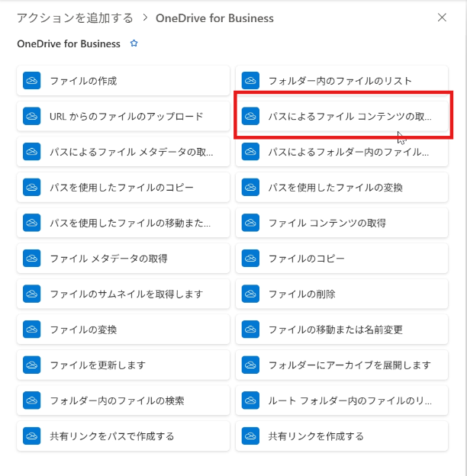Screen dimensions: 467x476
Task: Choose ファイルのサムネイルを取得します action
Action: pyautogui.click(x=126, y=294)
